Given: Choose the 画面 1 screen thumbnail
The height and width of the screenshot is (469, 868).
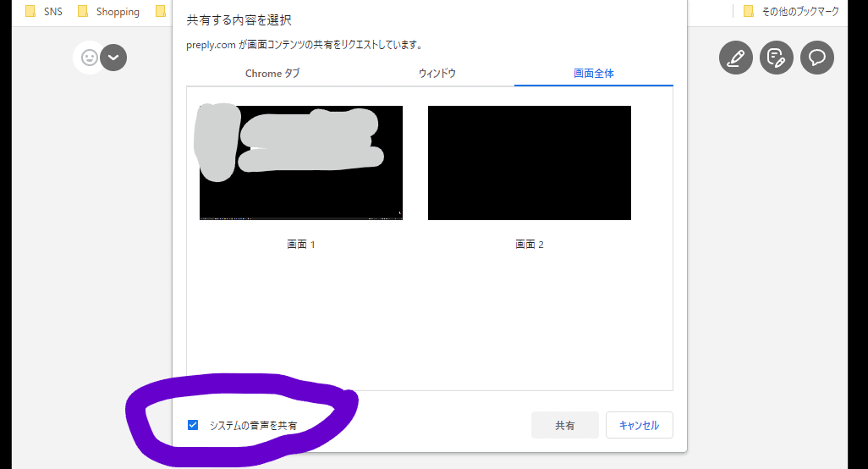Looking at the screenshot, I should [301, 163].
